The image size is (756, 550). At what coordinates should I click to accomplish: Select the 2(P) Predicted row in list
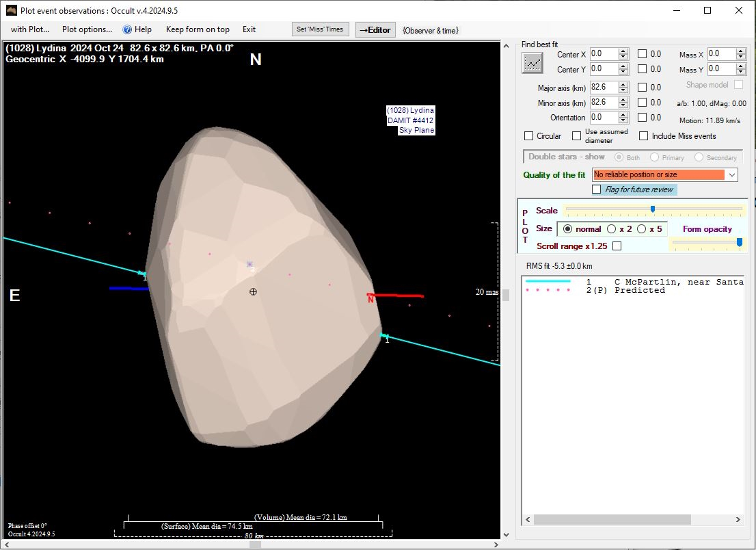[634, 291]
